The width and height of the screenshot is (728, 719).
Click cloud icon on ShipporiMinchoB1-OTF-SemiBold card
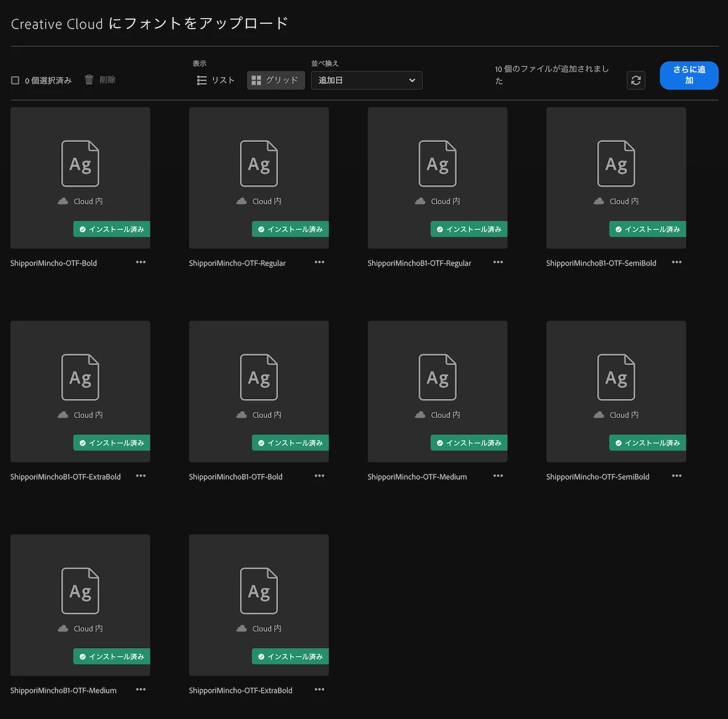coord(599,201)
